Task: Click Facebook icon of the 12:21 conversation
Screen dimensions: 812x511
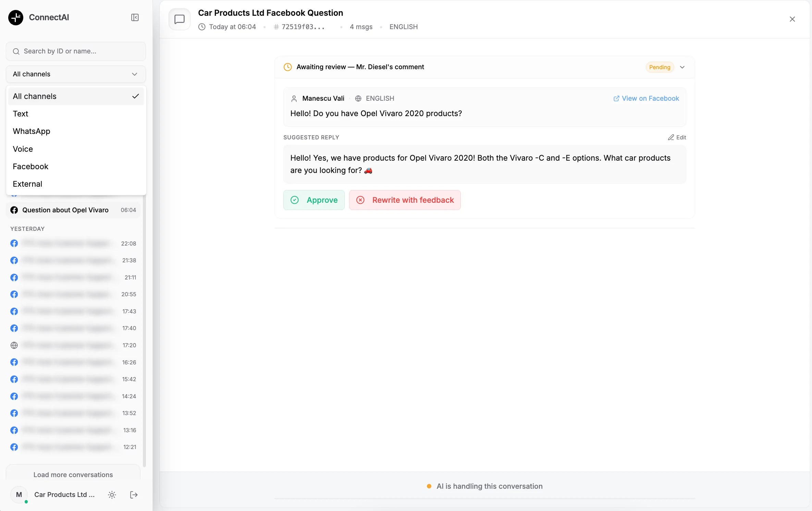Action: point(14,447)
